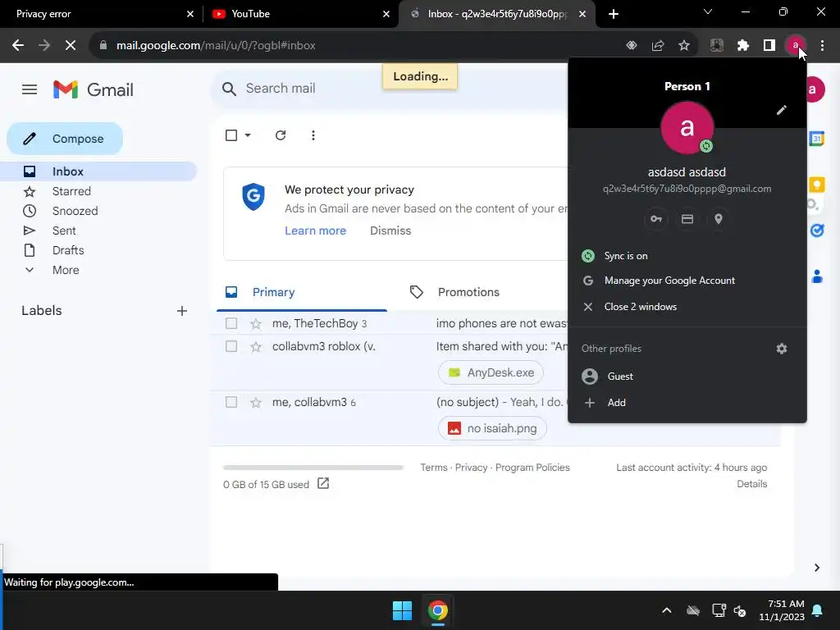
Task: Click Learn more privacy link
Action: tap(315, 231)
